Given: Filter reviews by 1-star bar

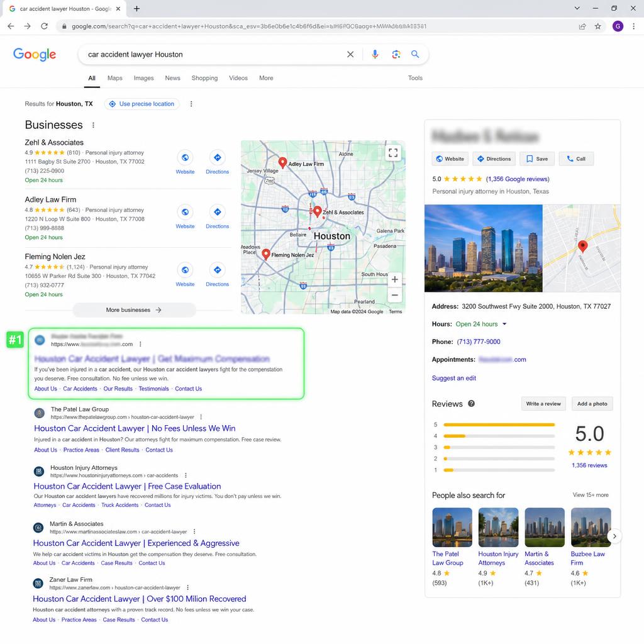Looking at the screenshot, I should click(x=499, y=470).
